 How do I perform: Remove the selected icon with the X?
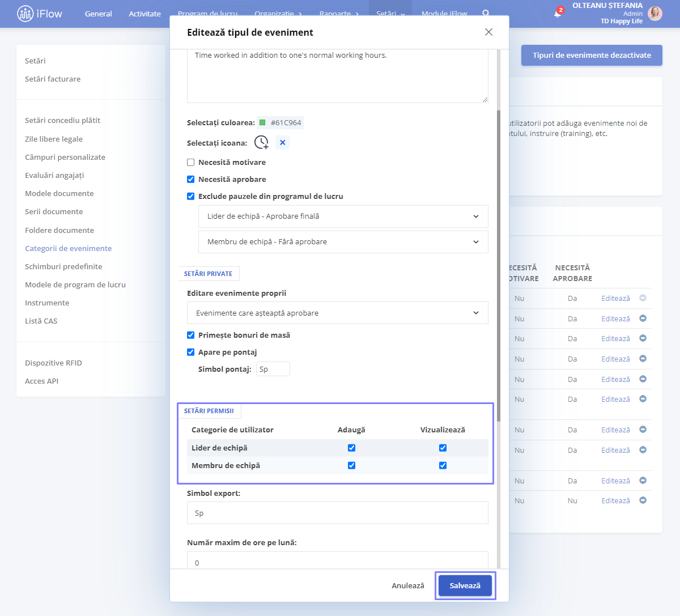pos(283,143)
